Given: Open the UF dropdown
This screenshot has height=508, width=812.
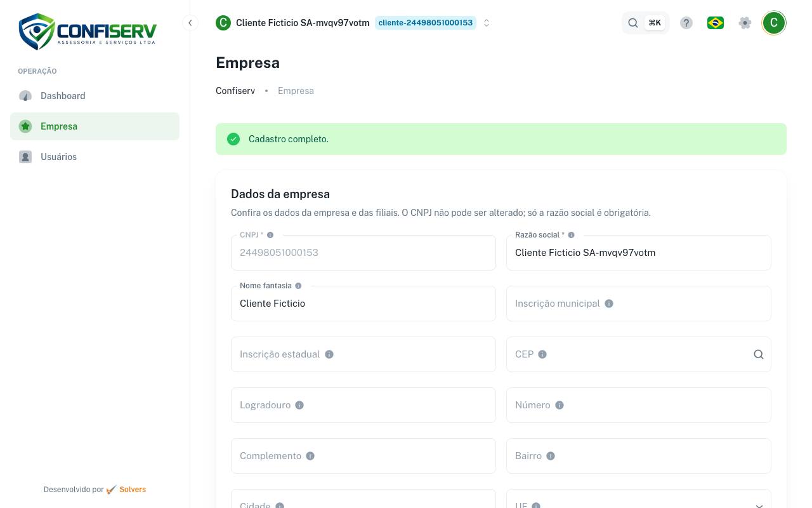Looking at the screenshot, I should click(639, 499).
